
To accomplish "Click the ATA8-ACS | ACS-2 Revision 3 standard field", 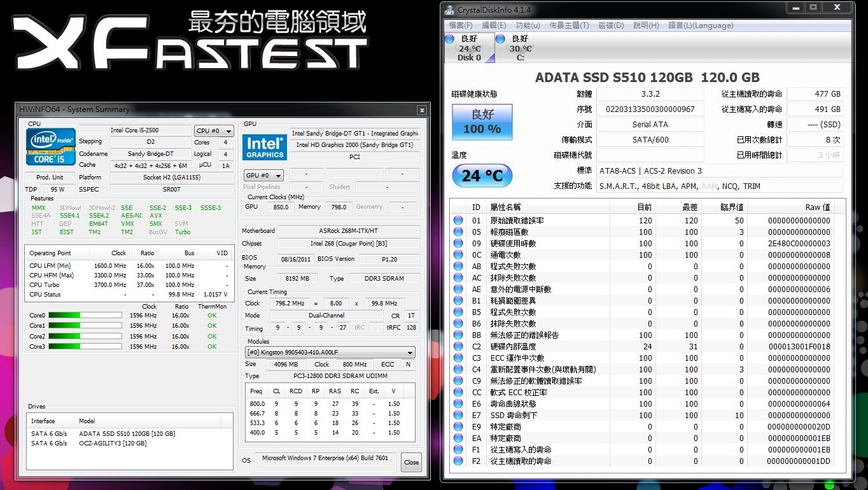I will (720, 171).
